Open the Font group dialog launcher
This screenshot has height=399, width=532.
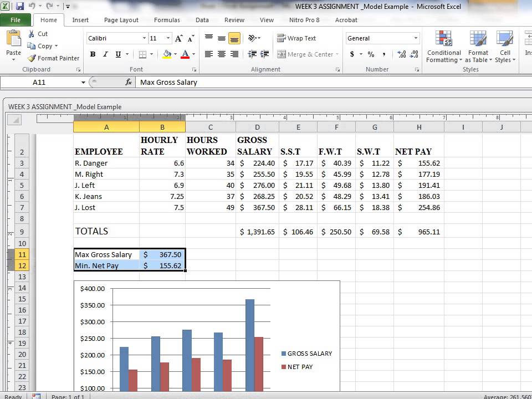click(x=195, y=70)
